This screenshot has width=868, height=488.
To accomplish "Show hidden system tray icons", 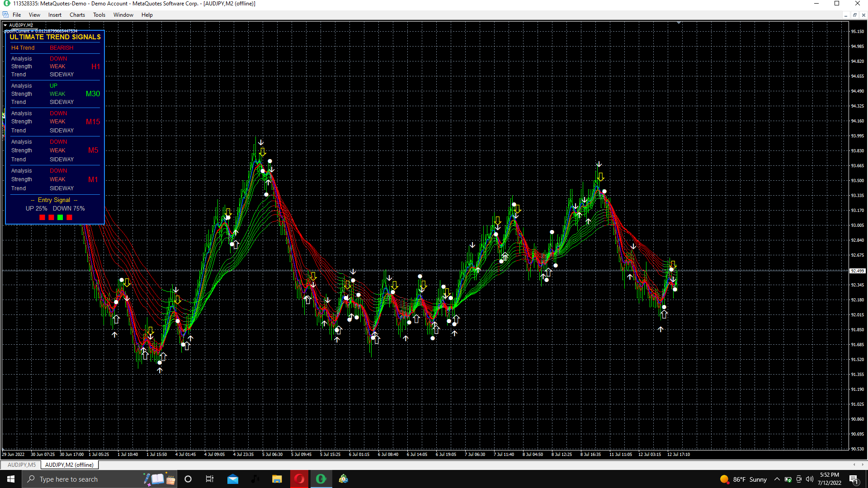I will pos(777,479).
